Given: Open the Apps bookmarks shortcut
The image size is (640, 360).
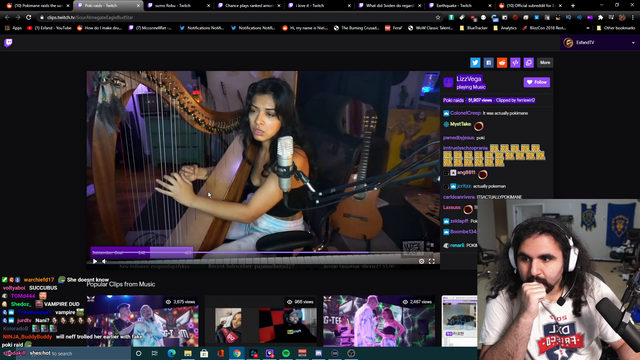Looking at the screenshot, I should (13, 28).
